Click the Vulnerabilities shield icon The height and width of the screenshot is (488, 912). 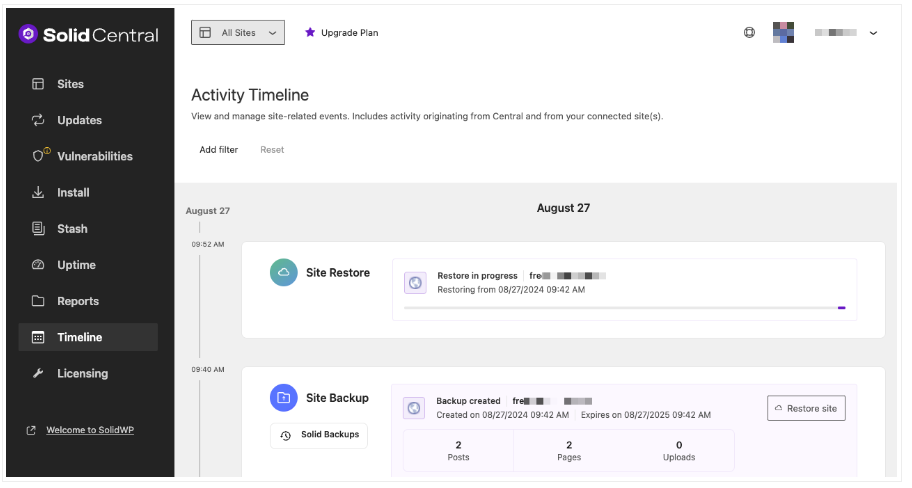38,156
